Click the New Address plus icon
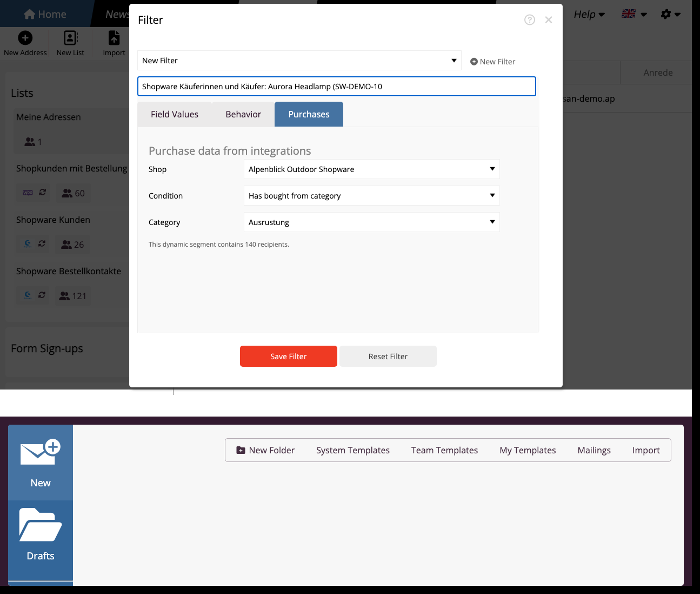The width and height of the screenshot is (700, 594). click(25, 38)
